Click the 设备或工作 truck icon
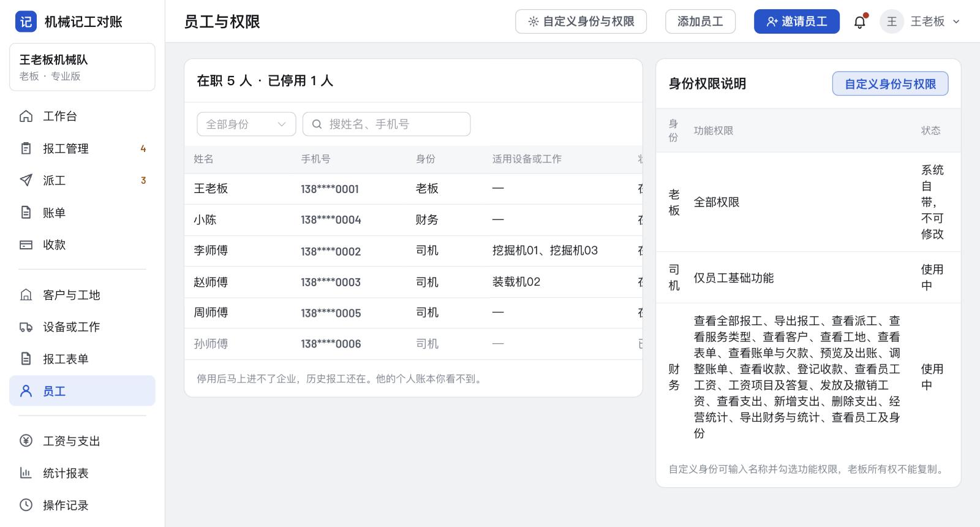The width and height of the screenshot is (980, 527). pyautogui.click(x=26, y=327)
